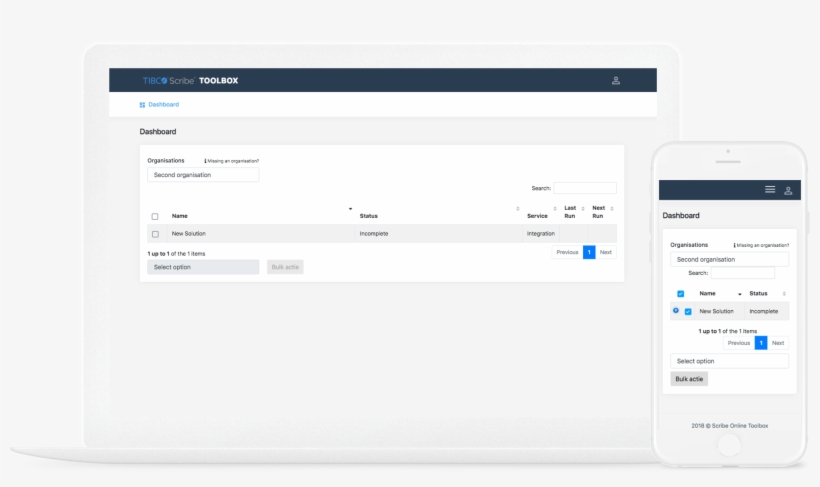Viewport: 820px width, 487px height.
Task: Check the New Solution row checkbox on laptop
Action: point(155,234)
